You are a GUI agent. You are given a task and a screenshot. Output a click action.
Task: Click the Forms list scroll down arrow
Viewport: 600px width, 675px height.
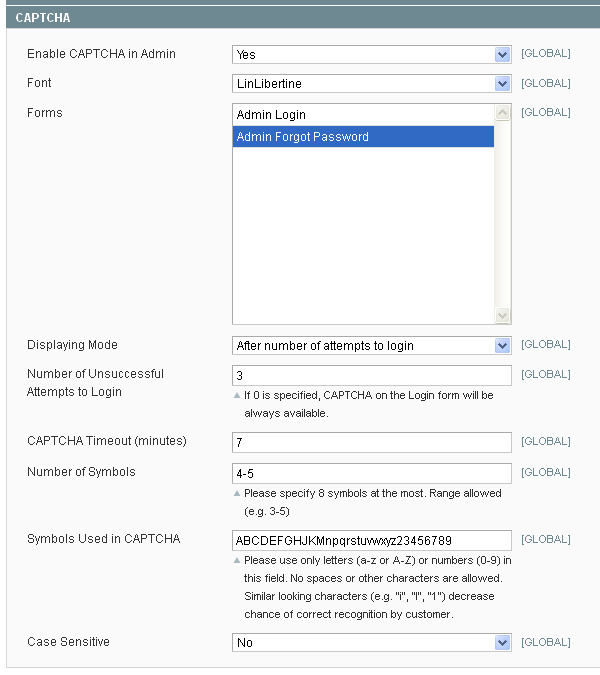click(503, 316)
